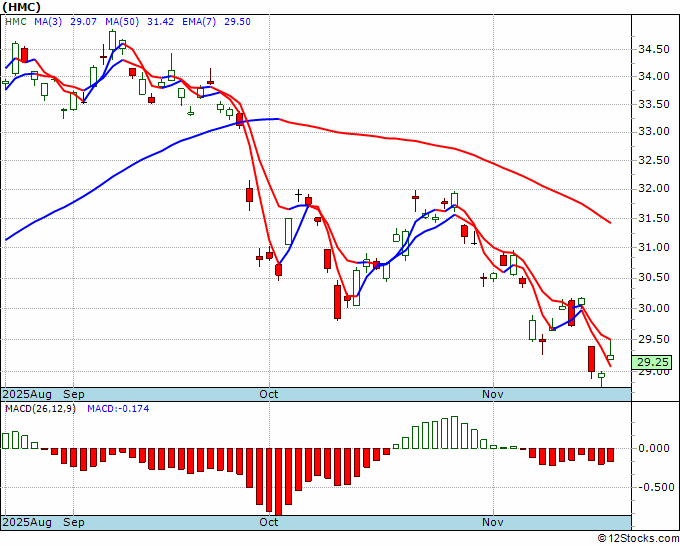Select the MACD(26,12,9) indicator label

tap(40, 409)
